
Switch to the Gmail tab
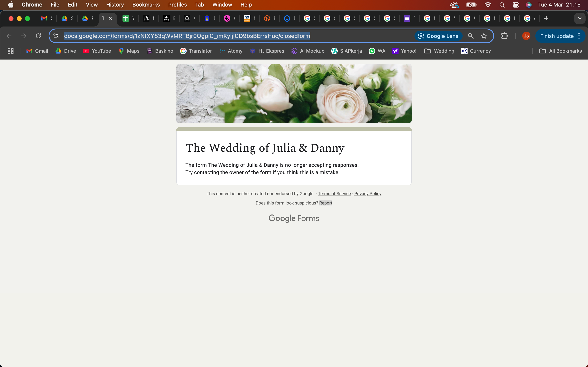click(x=46, y=18)
